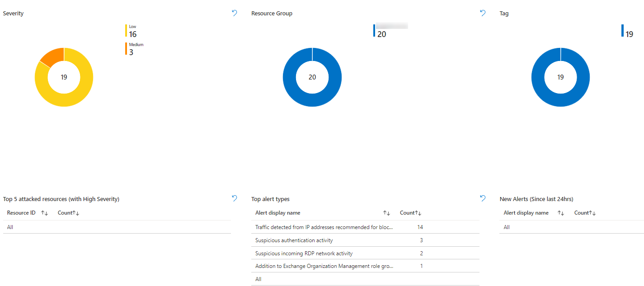The image size is (644, 286).
Task: Select the Tag legend entry showing 19
Action: point(628,31)
